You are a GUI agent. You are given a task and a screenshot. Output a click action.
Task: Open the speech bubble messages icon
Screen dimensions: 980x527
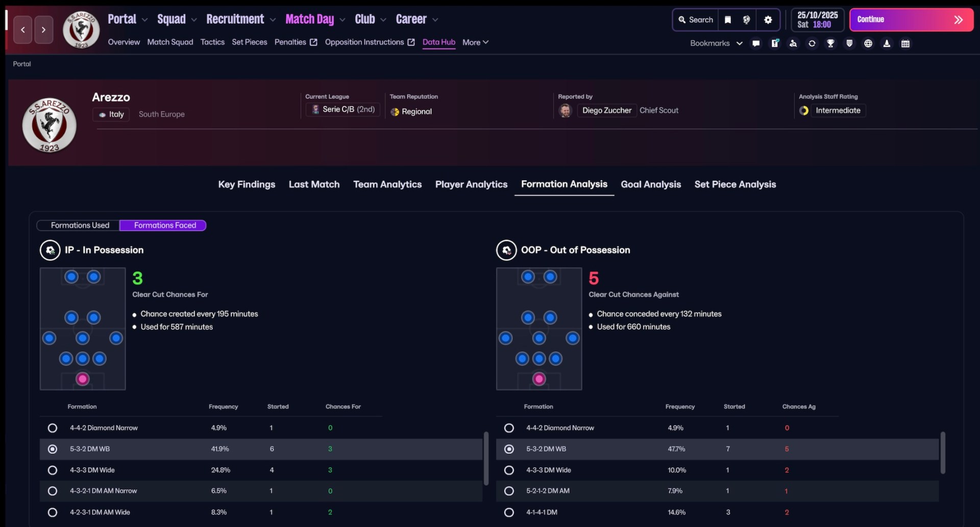click(756, 43)
